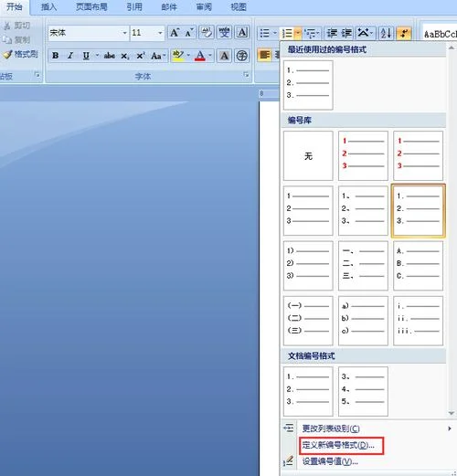Expand the font color dropdown arrow
The image size is (457, 476).
pyautogui.click(x=210, y=56)
